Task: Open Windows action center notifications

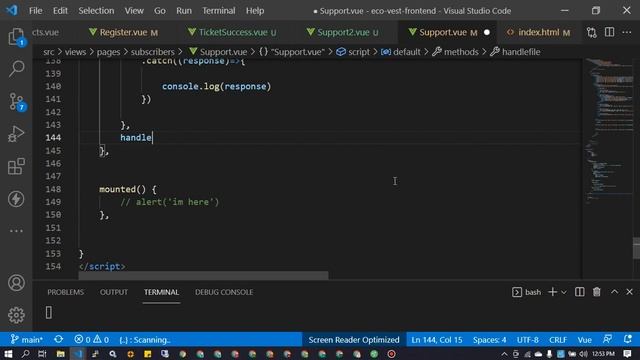Action: click(x=627, y=354)
